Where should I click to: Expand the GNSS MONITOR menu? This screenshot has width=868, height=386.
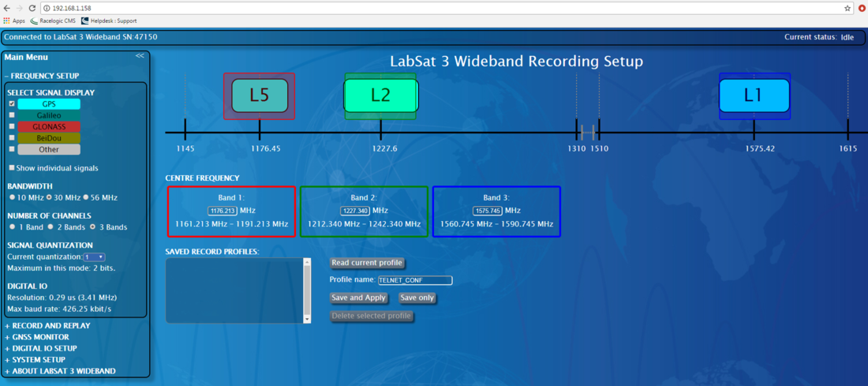[37, 337]
